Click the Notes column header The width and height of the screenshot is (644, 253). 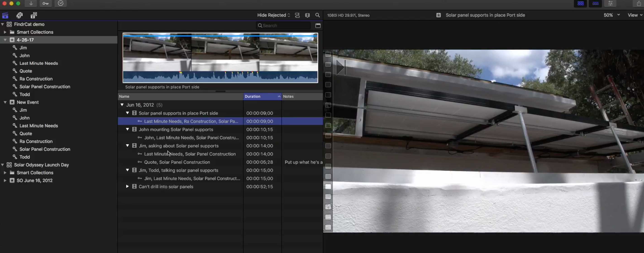pos(302,96)
